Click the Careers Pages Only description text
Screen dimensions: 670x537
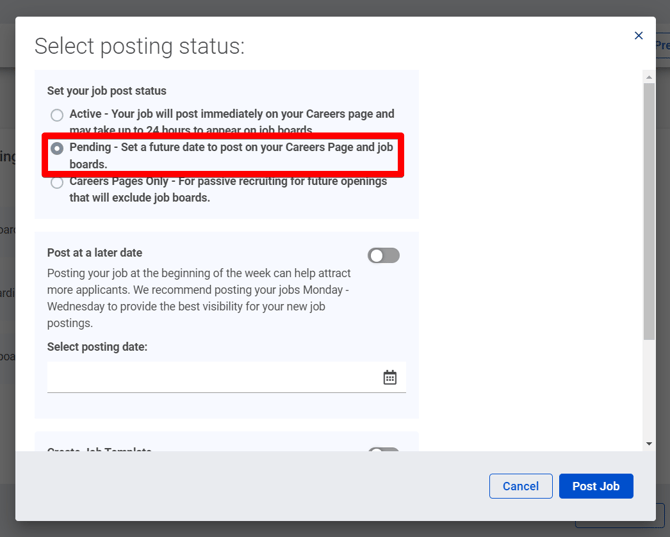coord(228,189)
